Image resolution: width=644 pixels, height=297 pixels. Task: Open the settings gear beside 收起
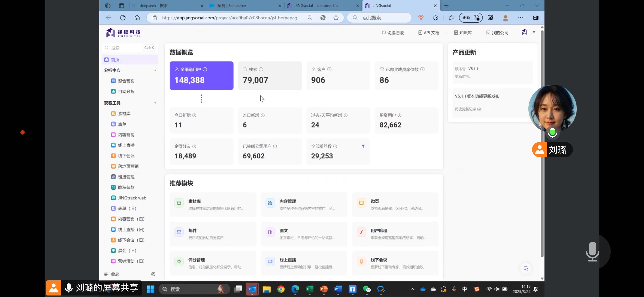click(x=153, y=274)
